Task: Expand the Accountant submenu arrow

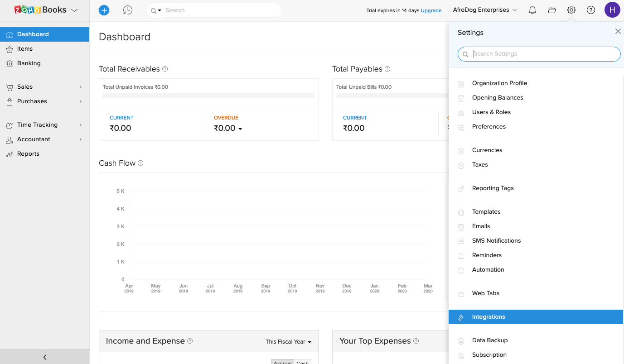Action: pos(81,139)
